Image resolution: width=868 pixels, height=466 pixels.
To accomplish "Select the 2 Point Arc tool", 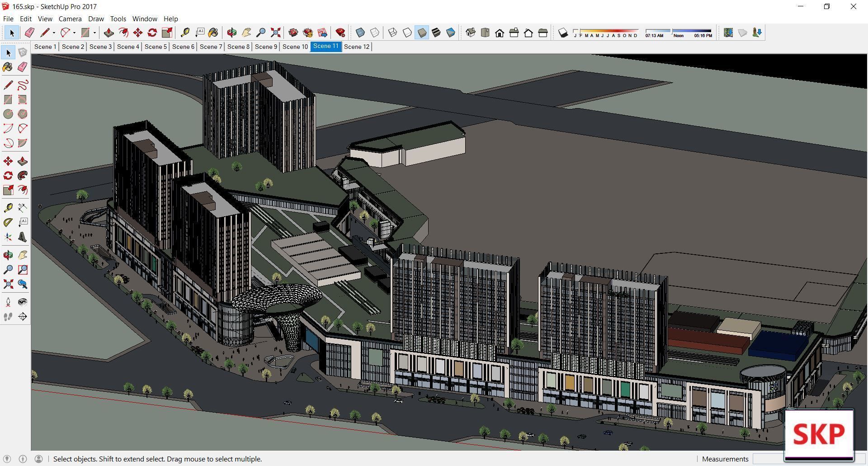I will point(23,128).
